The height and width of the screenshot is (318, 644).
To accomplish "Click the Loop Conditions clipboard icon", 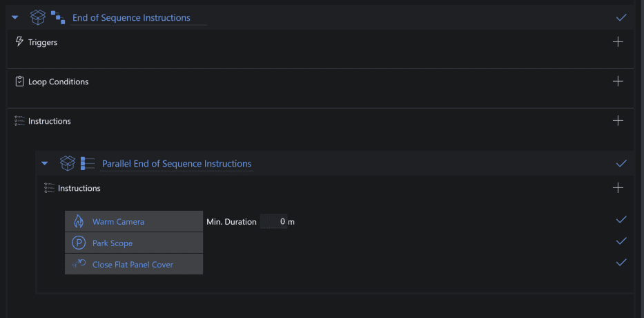I will tap(19, 82).
